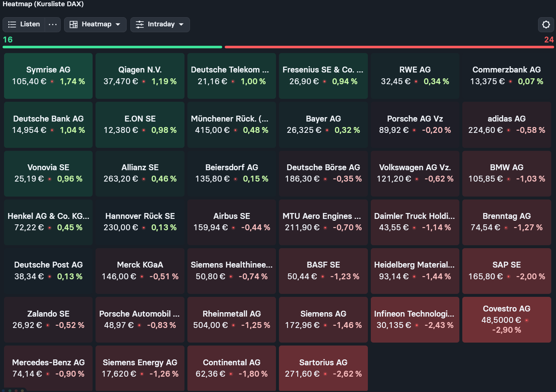Viewport: 556px width, 392px height.
Task: Open the Henkel AG & Co. tile
Action: click(x=48, y=222)
